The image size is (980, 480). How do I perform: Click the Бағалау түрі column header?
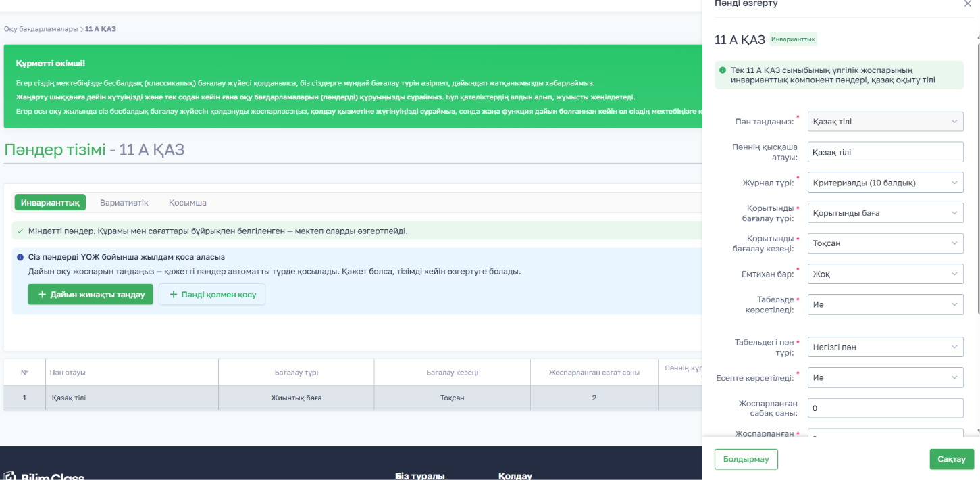pos(296,373)
